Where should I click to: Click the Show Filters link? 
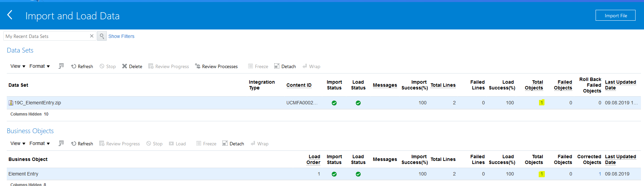click(x=121, y=36)
